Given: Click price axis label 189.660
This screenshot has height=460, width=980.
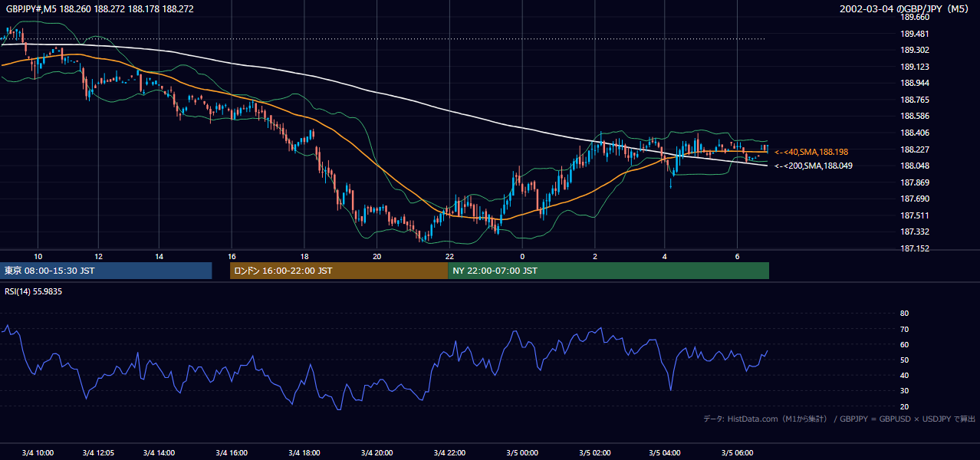Looking at the screenshot, I should click(914, 17).
